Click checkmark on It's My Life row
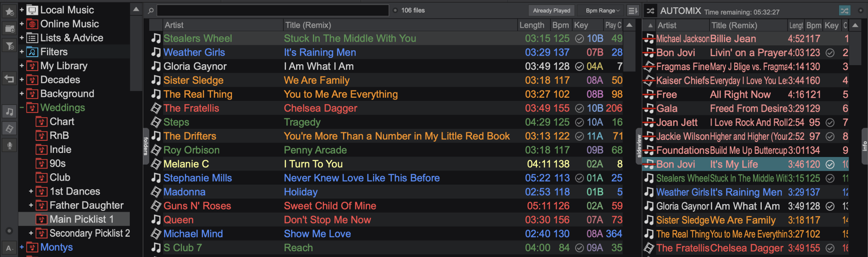This screenshot has width=868, height=257. coord(830,165)
